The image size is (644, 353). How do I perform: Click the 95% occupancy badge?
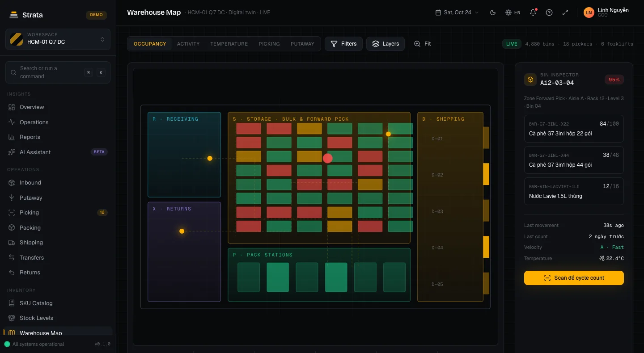[614, 80]
